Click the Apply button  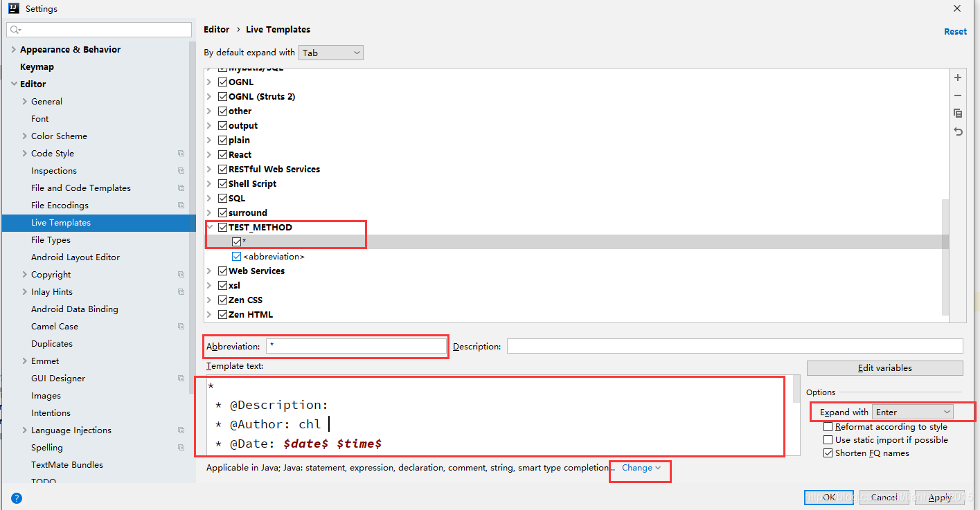940,498
